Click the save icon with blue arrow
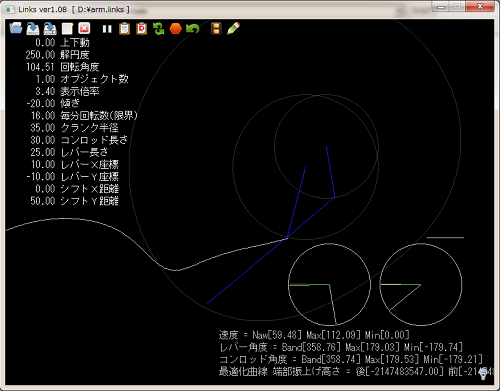This screenshot has width=500, height=391. pos(33,28)
